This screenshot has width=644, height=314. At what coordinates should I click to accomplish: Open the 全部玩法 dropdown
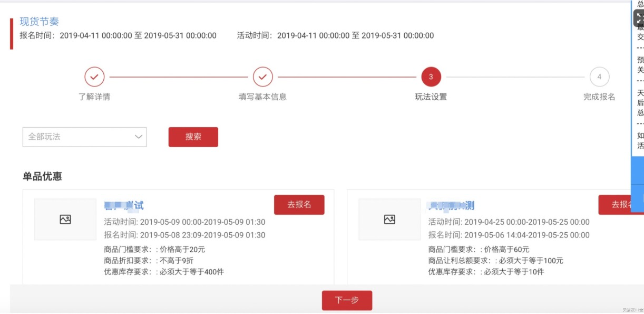pos(84,137)
